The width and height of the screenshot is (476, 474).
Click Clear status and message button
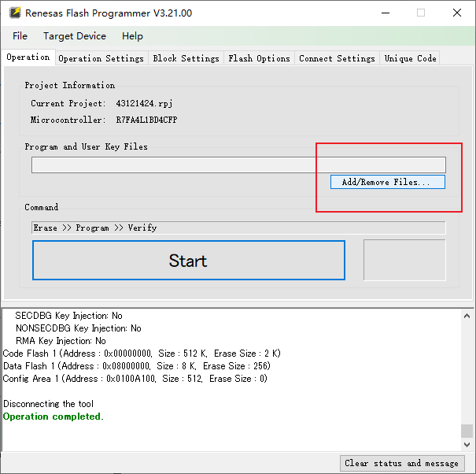point(401,463)
